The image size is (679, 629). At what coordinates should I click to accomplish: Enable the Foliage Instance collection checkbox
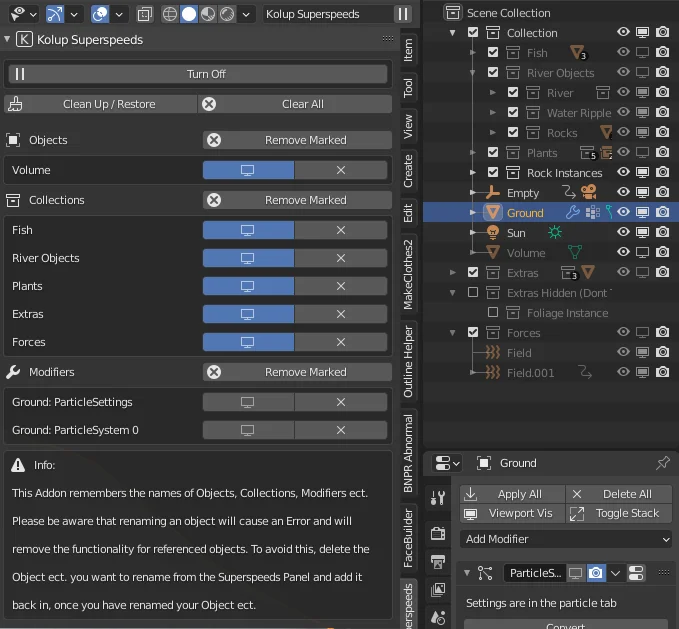pyautogui.click(x=493, y=312)
